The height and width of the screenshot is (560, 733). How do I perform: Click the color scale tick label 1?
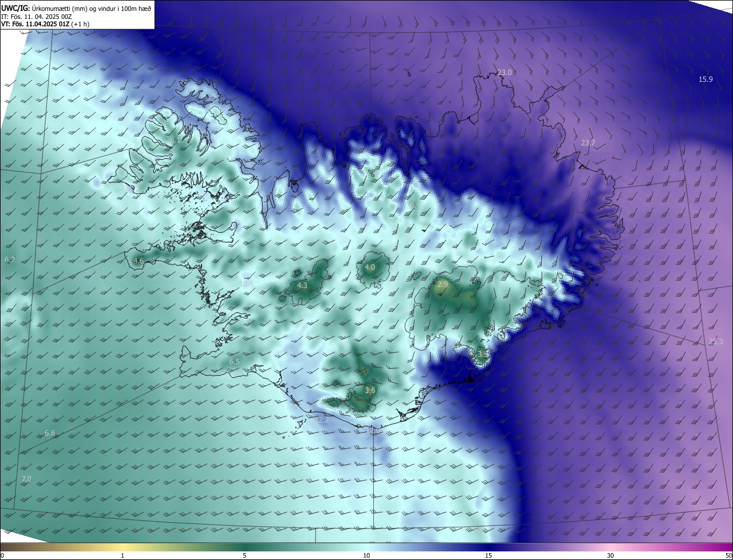point(123,555)
